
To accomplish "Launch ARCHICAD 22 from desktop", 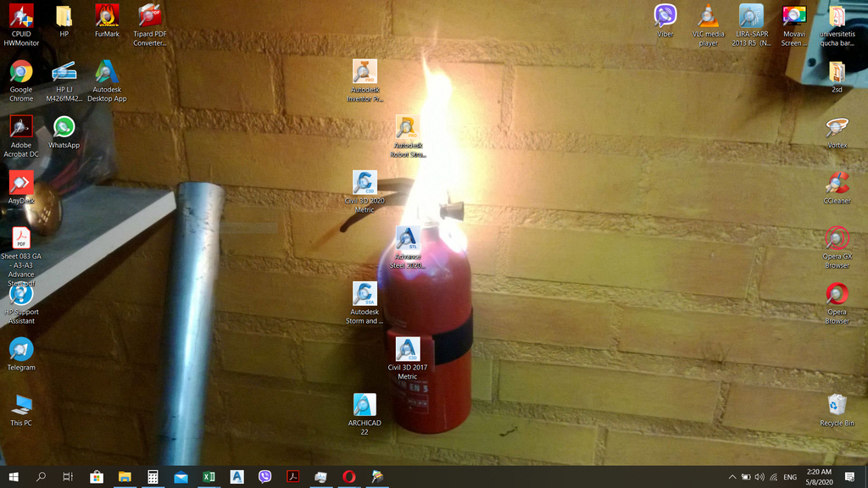I will [x=364, y=414].
